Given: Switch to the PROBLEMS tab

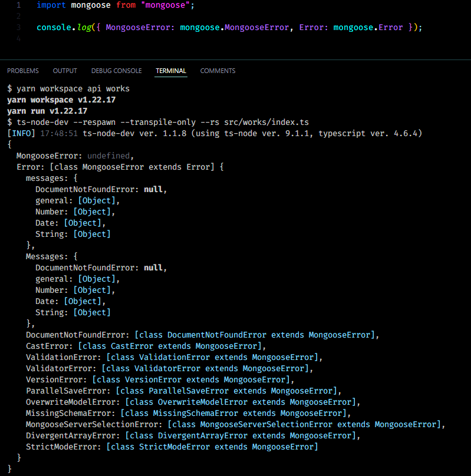Looking at the screenshot, I should tap(23, 71).
